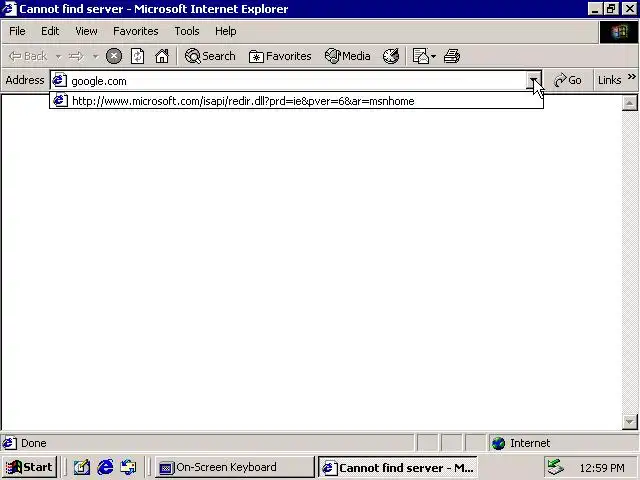Click the scrollbar up arrow
This screenshot has height=480, width=640.
[x=629, y=102]
